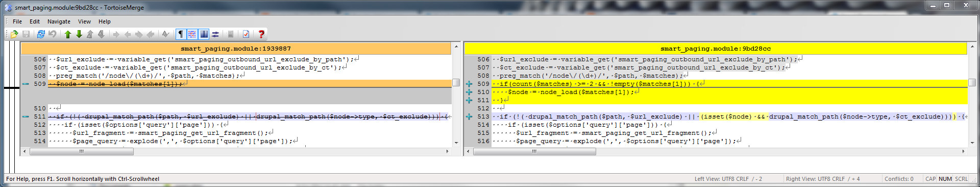980x187 pixels.
Task: Open TortoiseMerge settings icon
Action: tap(246, 34)
